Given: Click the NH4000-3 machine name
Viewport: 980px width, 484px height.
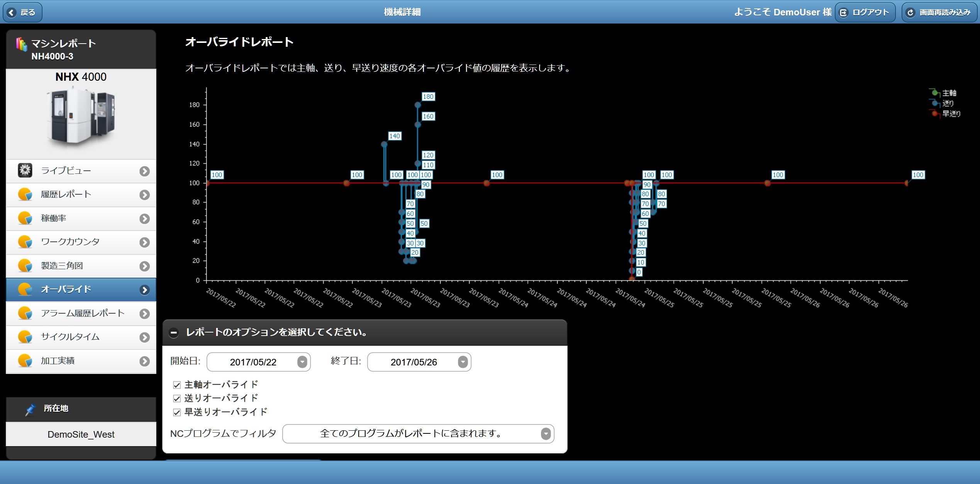Looking at the screenshot, I should (53, 56).
